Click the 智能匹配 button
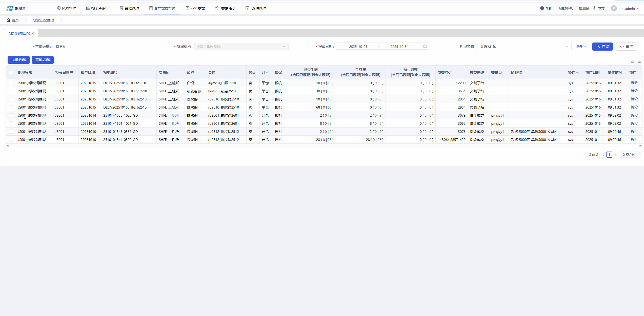 [x=43, y=60]
